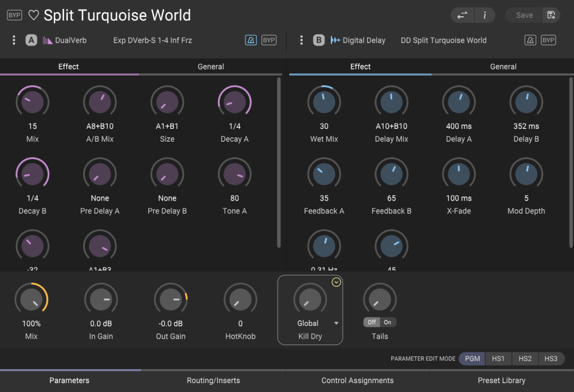574x392 pixels.
Task: Toggle BYP bypass for DualVerb slot A
Action: [x=269, y=40]
